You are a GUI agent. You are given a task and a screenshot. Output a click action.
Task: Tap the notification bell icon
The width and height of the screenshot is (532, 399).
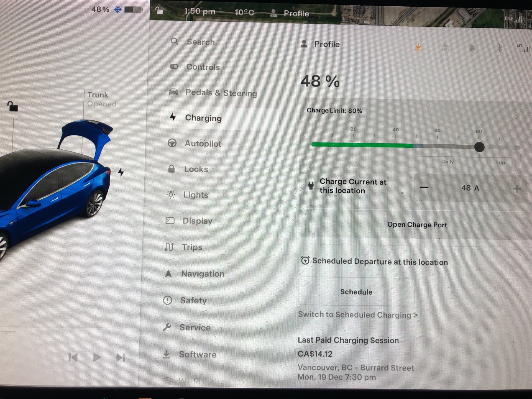click(x=472, y=48)
